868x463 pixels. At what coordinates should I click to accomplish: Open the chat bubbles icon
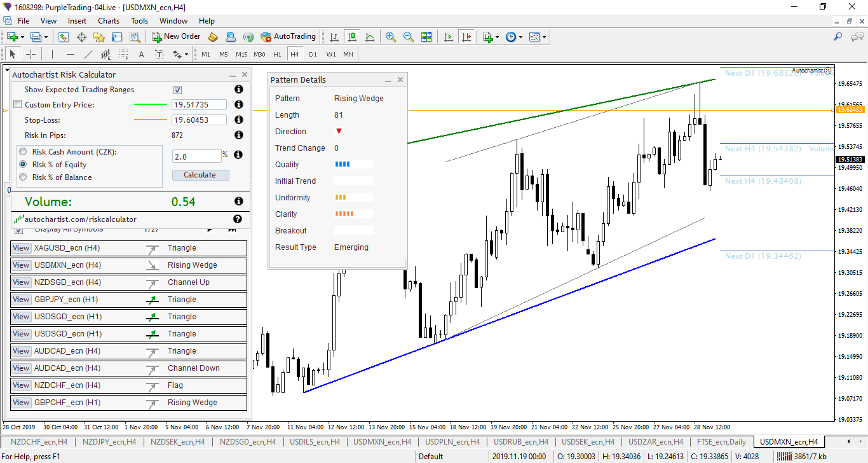coord(856,37)
